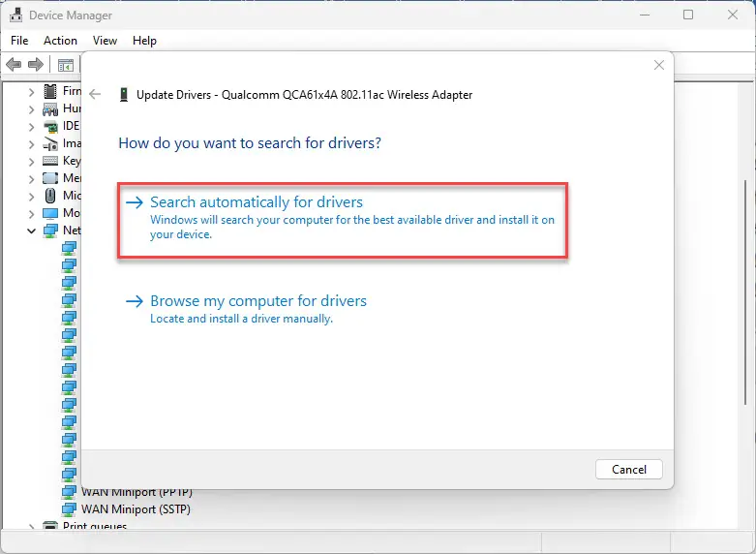Expand the Mice category
This screenshot has height=554, width=756.
pos(31,197)
